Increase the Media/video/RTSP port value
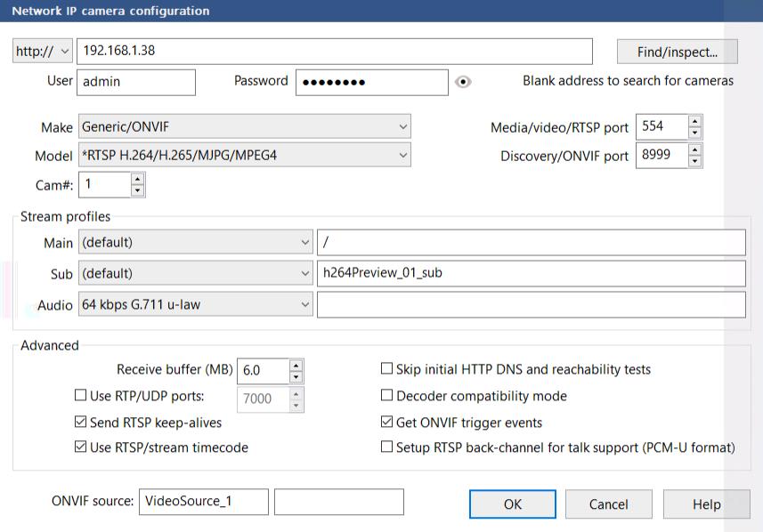This screenshot has width=763, height=532. point(695,121)
